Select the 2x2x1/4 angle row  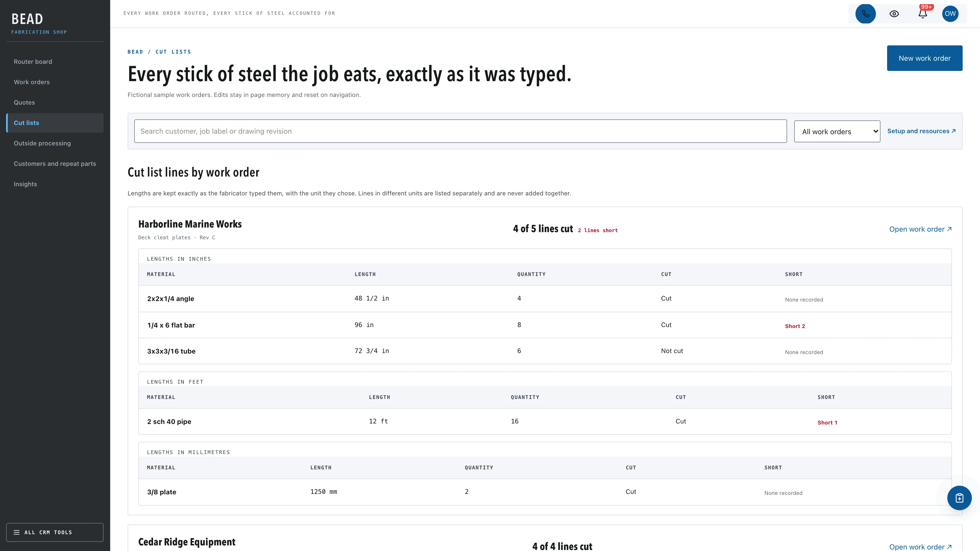(545, 298)
